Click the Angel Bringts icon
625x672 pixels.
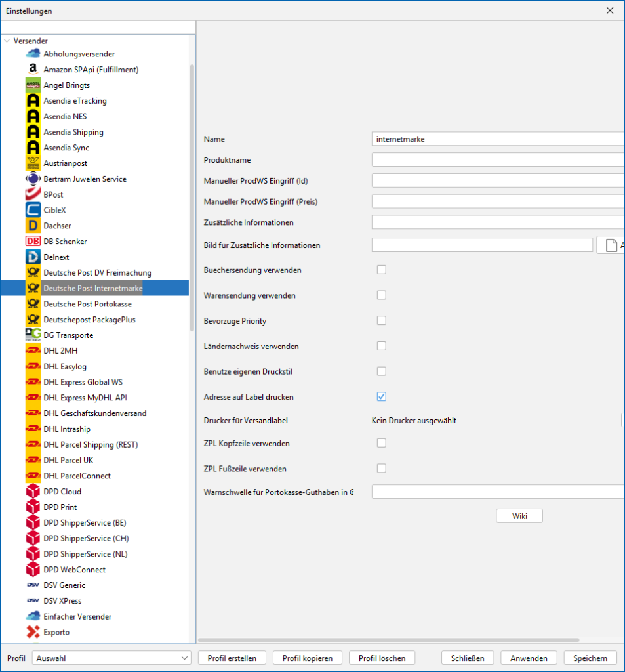tap(33, 85)
